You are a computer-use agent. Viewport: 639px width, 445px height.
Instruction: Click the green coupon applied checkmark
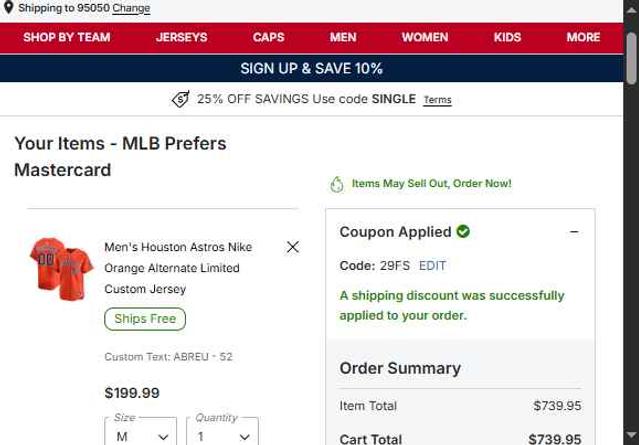point(463,232)
